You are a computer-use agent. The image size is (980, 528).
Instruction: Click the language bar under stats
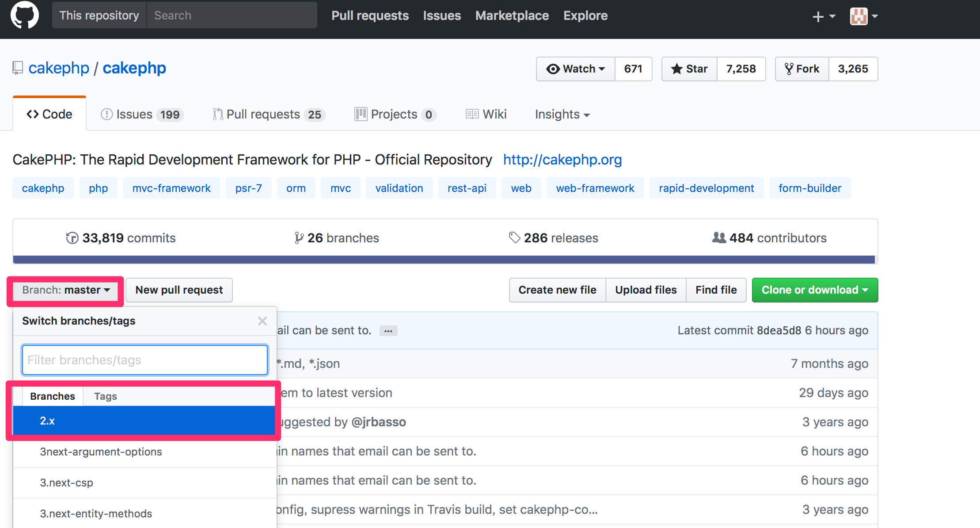(x=444, y=260)
